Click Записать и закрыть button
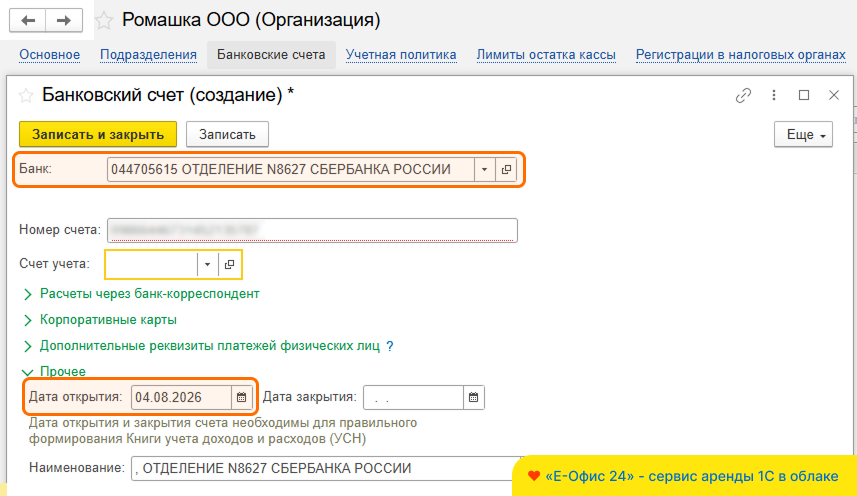857x496 pixels. point(98,134)
